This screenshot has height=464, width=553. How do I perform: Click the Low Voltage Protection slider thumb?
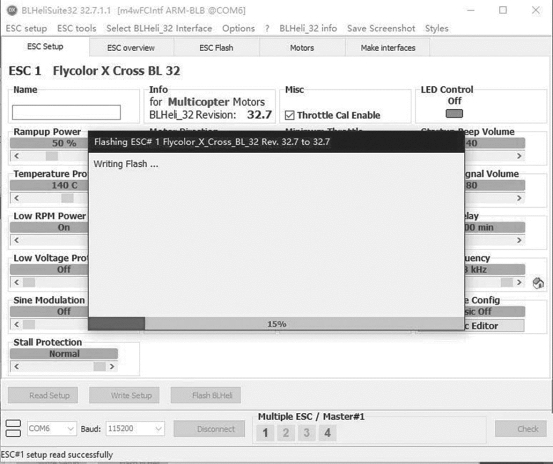tap(29, 282)
